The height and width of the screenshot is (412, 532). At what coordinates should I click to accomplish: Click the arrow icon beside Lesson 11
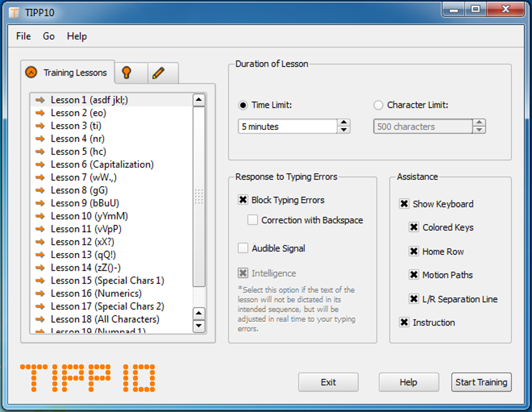(x=40, y=229)
